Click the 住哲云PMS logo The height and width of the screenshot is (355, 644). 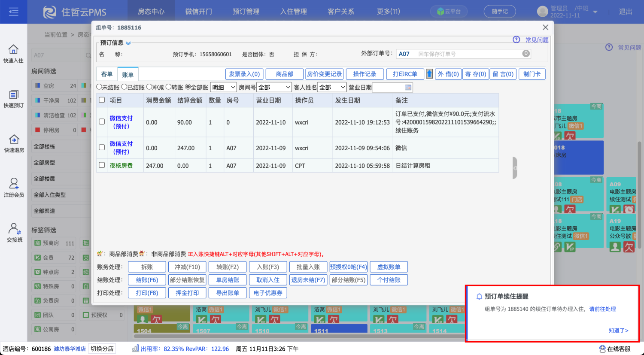point(75,12)
